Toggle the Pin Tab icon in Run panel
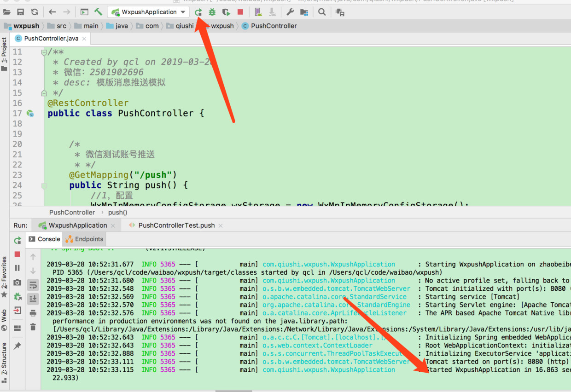Screen dimensions: 571x392 17,346
